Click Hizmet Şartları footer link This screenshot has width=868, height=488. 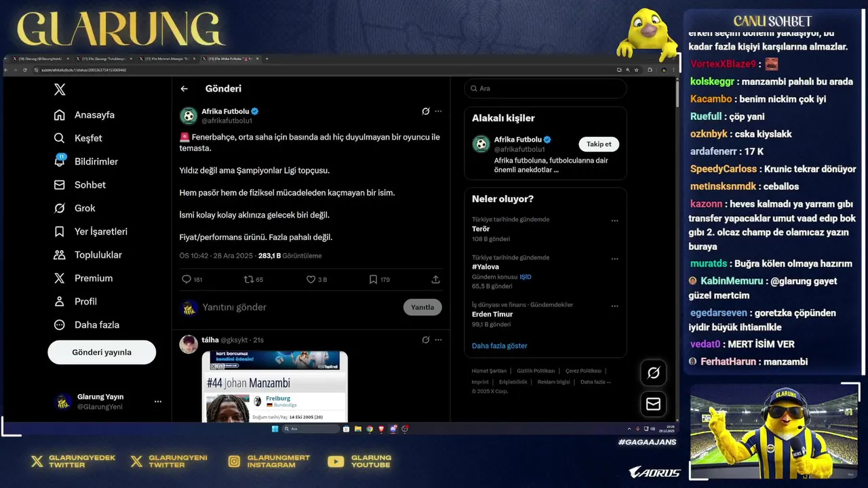[489, 371]
